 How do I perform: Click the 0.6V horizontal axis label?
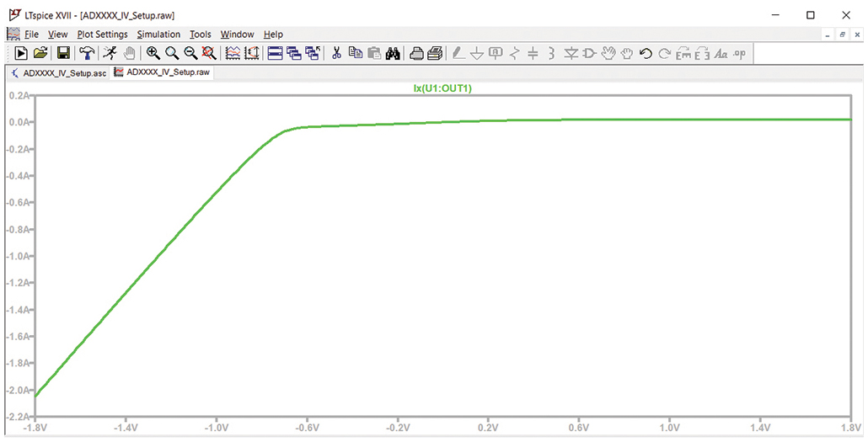(x=579, y=428)
